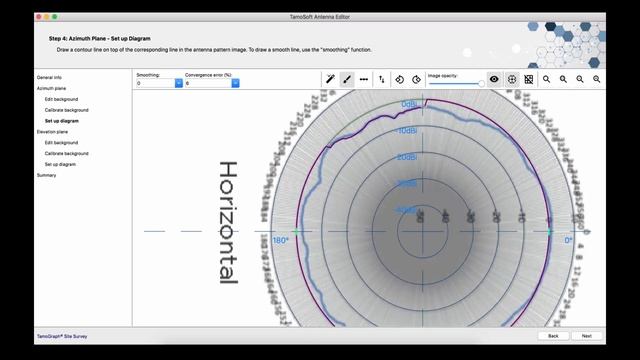Viewport: 640px width, 360px height.
Task: Click the up-down arrows flip icon
Action: (x=382, y=79)
